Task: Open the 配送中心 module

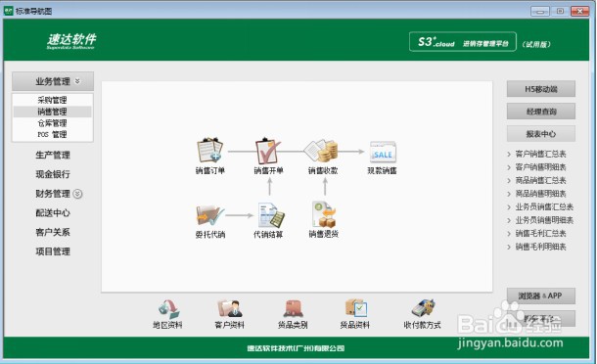Action: pos(53,213)
